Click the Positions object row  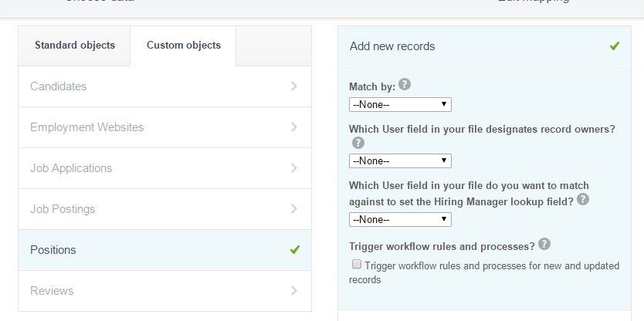pyautogui.click(x=53, y=250)
